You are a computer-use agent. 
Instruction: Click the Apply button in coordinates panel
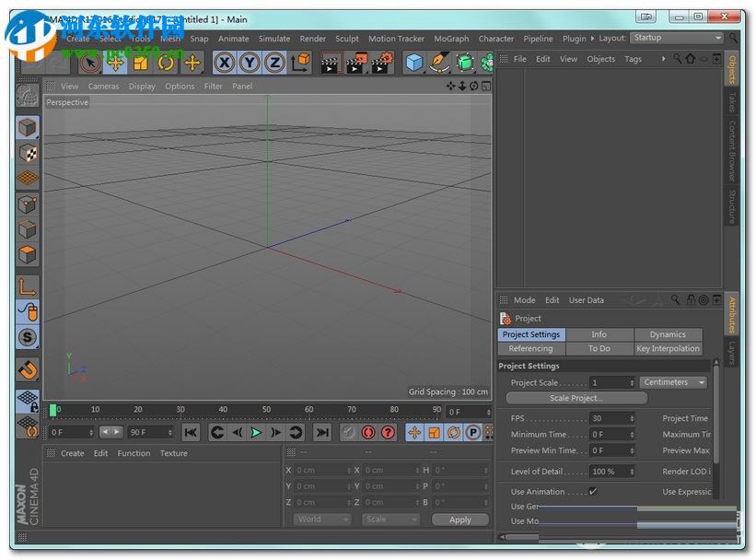(x=459, y=519)
